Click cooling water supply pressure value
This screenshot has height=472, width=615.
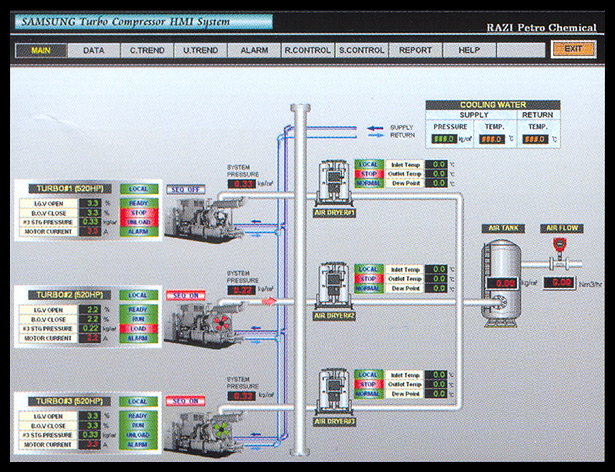tap(444, 139)
